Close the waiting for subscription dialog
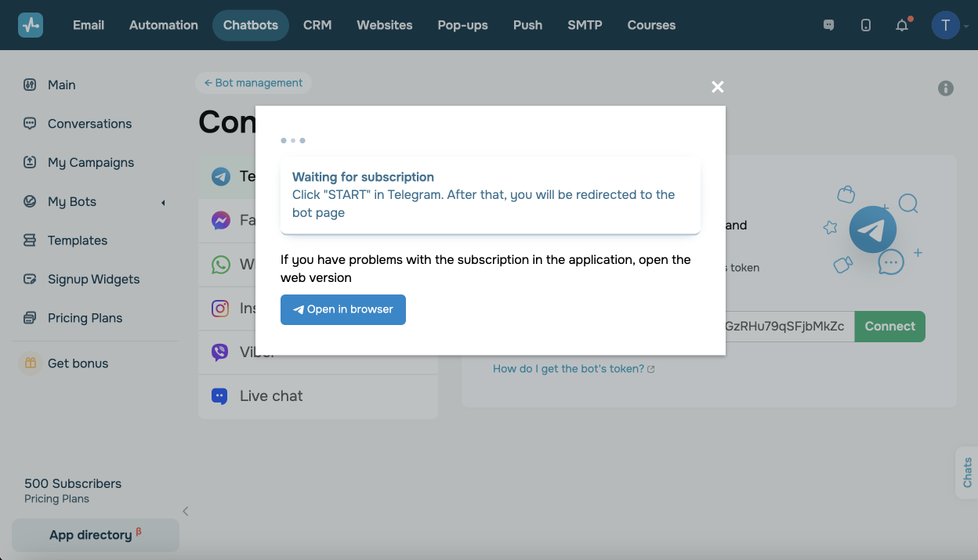 click(717, 87)
